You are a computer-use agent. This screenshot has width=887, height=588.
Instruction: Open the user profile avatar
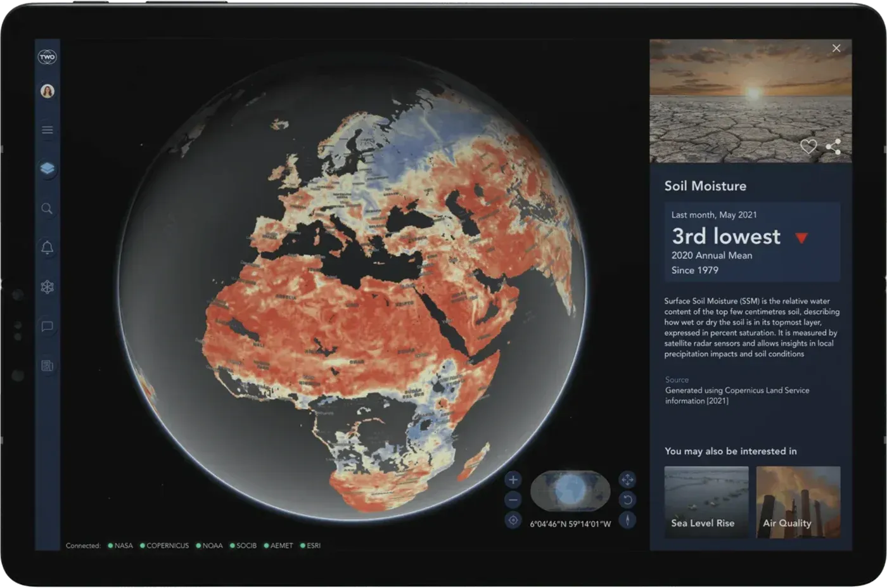click(x=47, y=91)
